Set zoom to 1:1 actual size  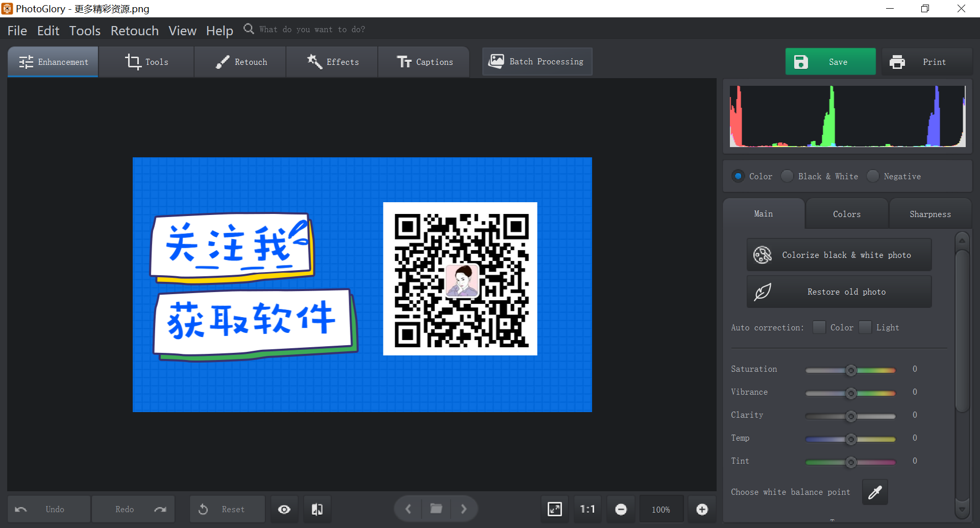pos(587,509)
